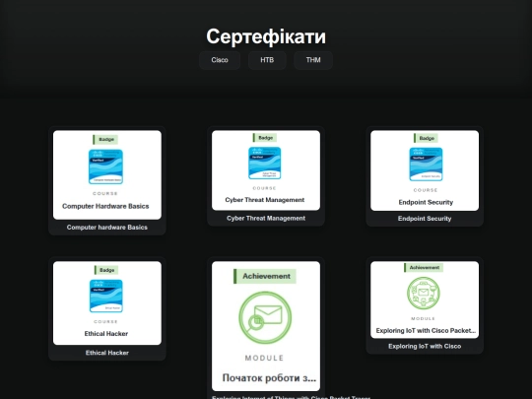
Task: Open the Computer Hardware Basics badge icon
Action: pos(105,166)
